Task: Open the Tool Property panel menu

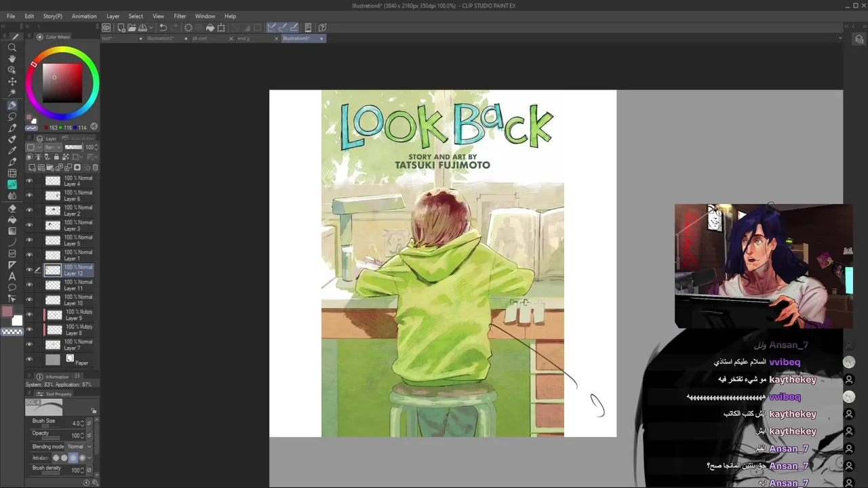Action: 28,394
